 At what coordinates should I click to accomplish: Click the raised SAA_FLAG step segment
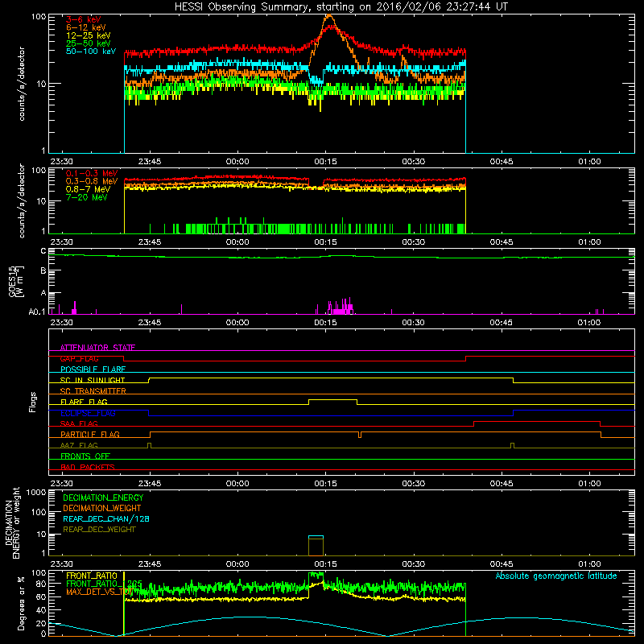coord(537,421)
